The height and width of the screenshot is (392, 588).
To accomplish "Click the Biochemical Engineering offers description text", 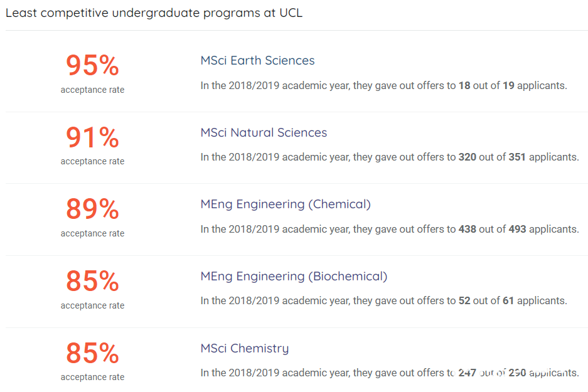I will tap(383, 300).
